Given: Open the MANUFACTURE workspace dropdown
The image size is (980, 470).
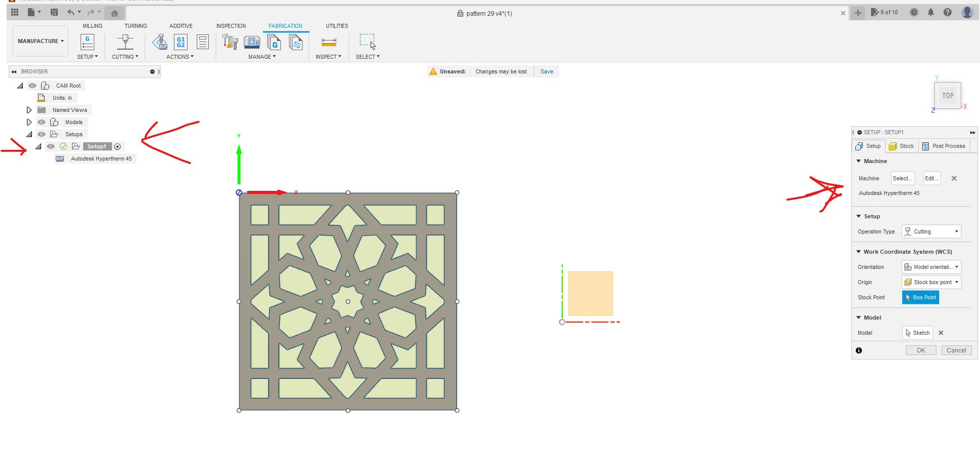Looking at the screenshot, I should (41, 41).
